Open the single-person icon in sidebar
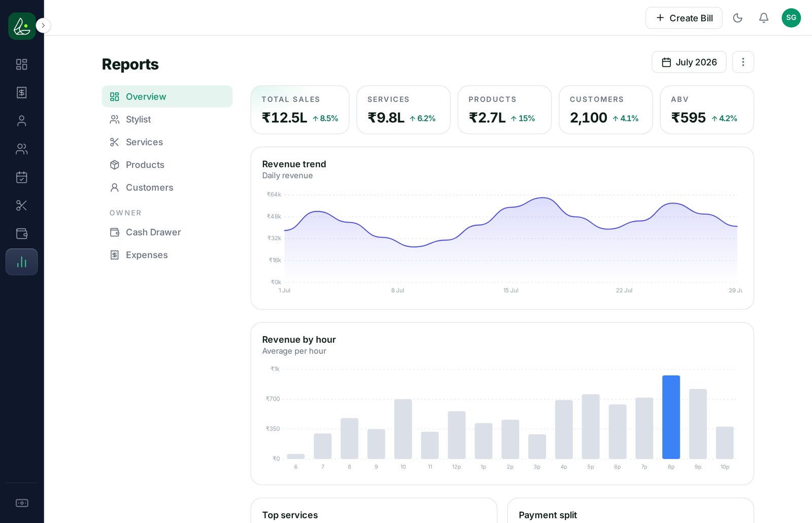The height and width of the screenshot is (523, 812). click(x=22, y=121)
